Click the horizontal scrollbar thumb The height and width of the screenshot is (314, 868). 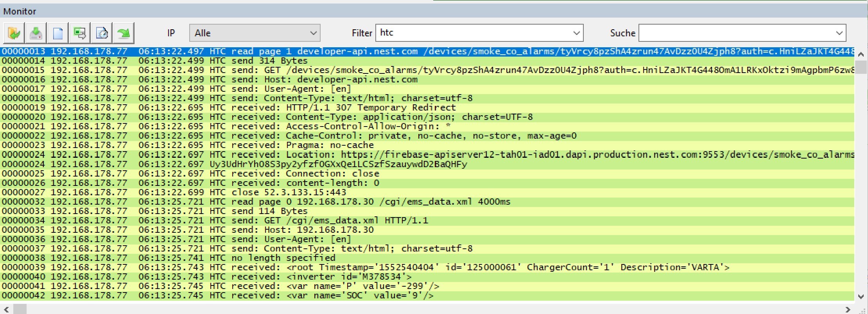click(x=20, y=309)
